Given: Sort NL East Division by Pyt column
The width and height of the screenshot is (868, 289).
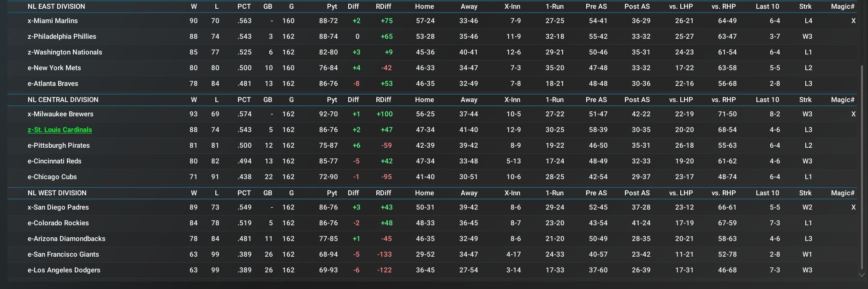Looking at the screenshot, I should click(332, 6).
